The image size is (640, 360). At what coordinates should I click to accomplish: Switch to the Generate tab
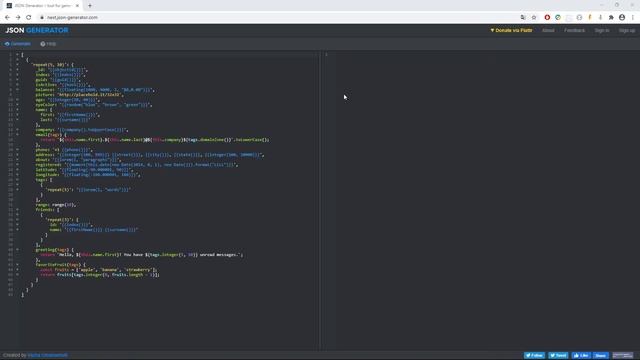click(x=18, y=44)
